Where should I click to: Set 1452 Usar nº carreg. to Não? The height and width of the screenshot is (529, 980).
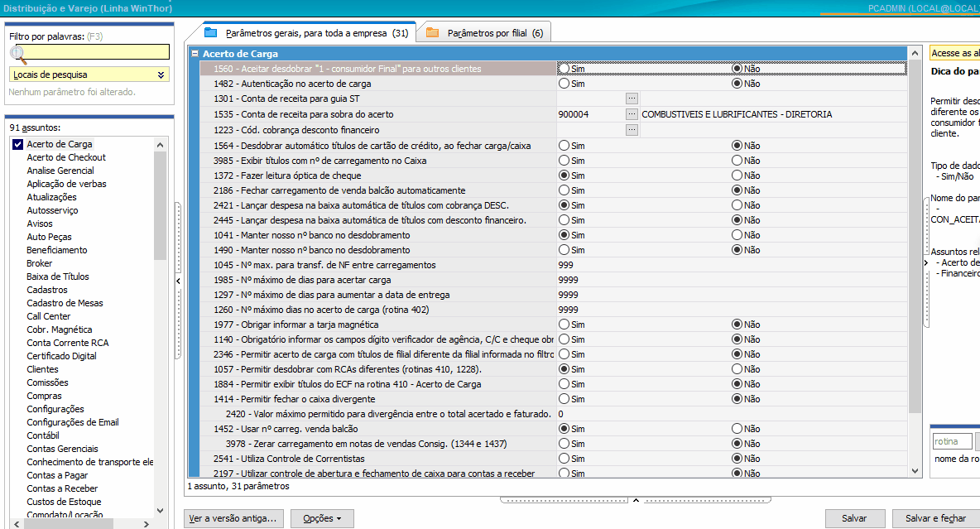(737, 428)
